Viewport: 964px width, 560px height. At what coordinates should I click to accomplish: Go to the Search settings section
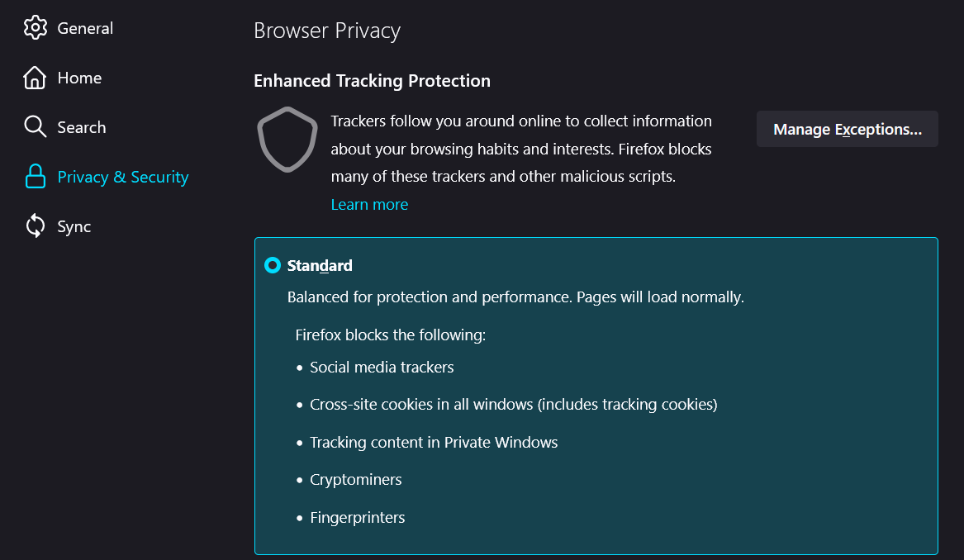[x=80, y=126]
